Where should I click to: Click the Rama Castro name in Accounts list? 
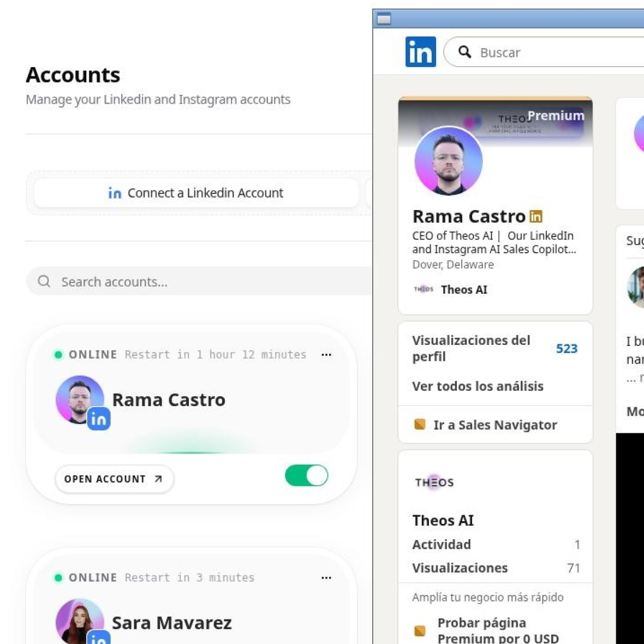tap(169, 399)
